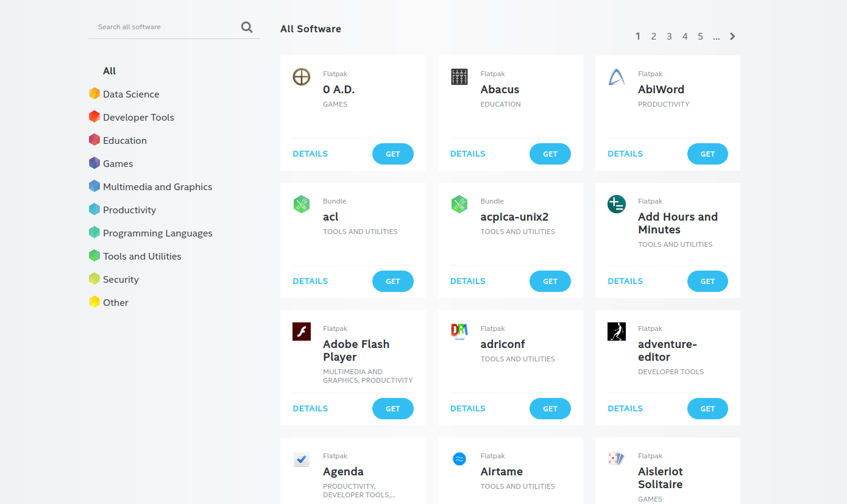Screen dimensions: 847x504
Task: Click the search magnifier icon
Action: [x=247, y=27]
